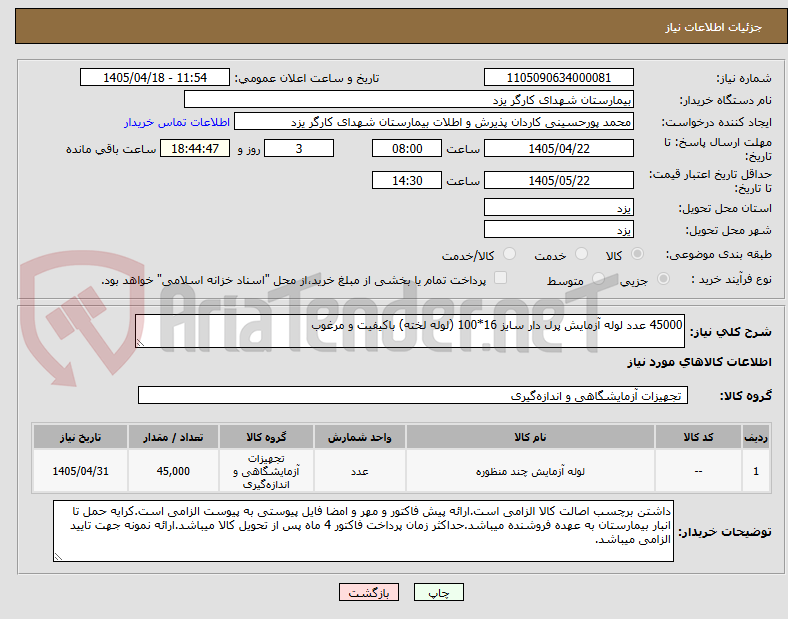Click the goods group cell in the table row
Image resolution: width=788 pixels, height=619 pixels.
point(266,471)
